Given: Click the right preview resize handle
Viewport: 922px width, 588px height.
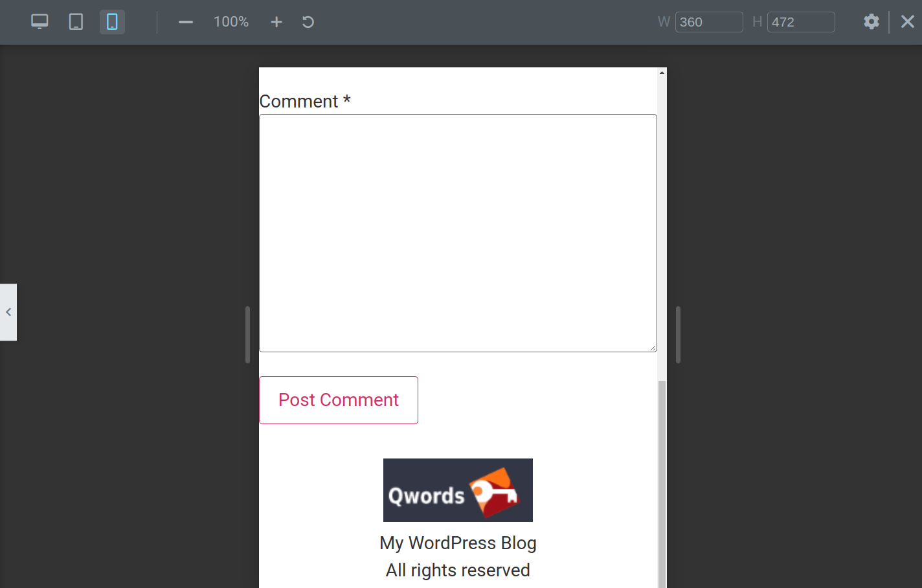Looking at the screenshot, I should coord(678,335).
